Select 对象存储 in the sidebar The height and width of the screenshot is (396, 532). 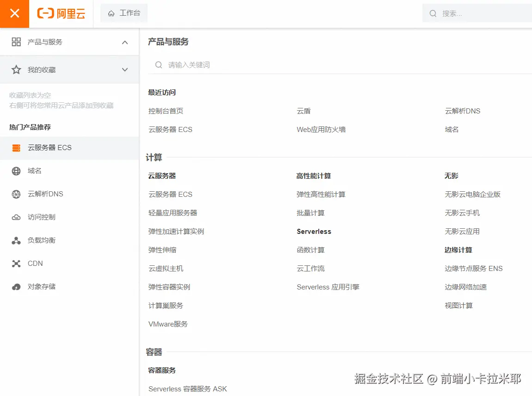point(69,287)
